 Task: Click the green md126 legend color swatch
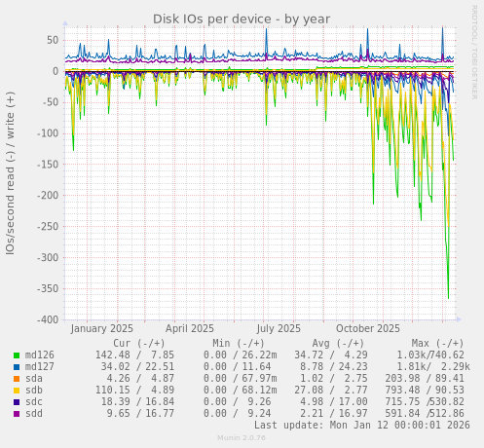pos(17,355)
